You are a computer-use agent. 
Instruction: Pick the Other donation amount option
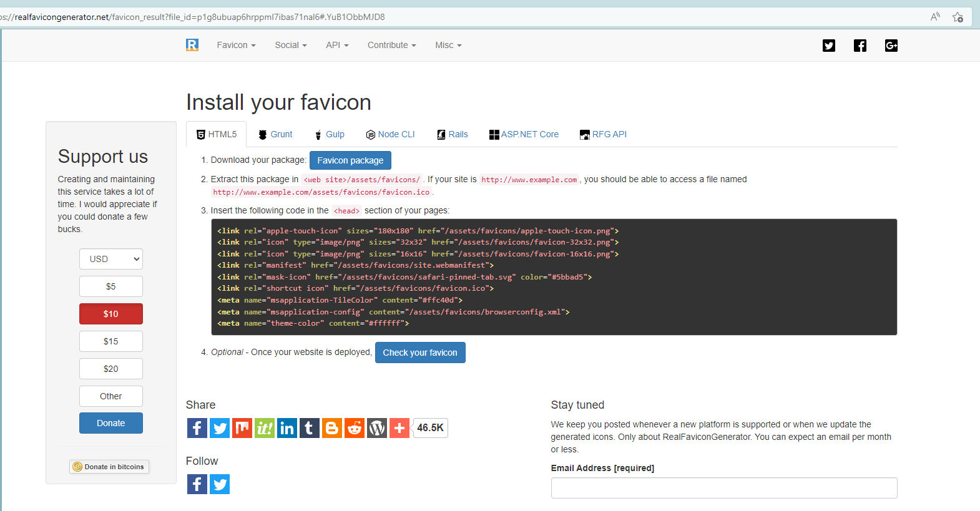click(111, 396)
